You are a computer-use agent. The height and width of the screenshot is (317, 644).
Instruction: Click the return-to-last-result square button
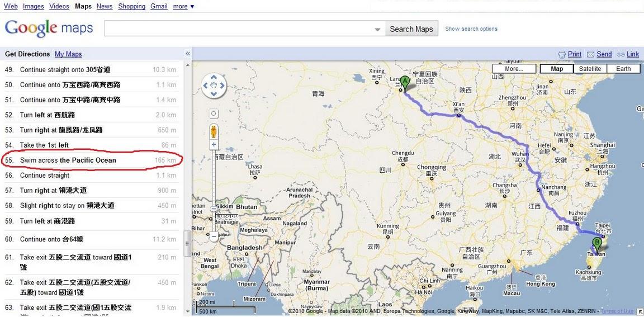pos(214,113)
